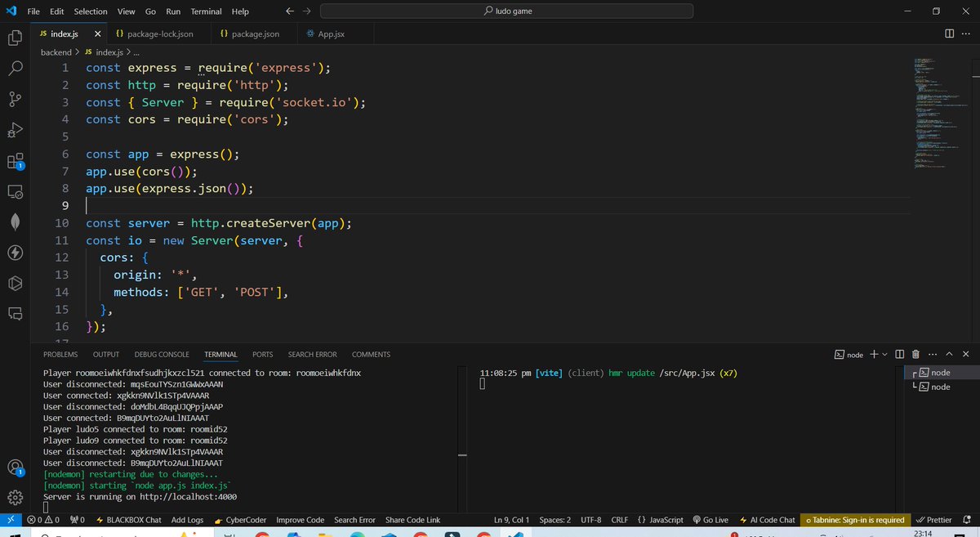Open the Search view magnifier icon

[x=15, y=69]
